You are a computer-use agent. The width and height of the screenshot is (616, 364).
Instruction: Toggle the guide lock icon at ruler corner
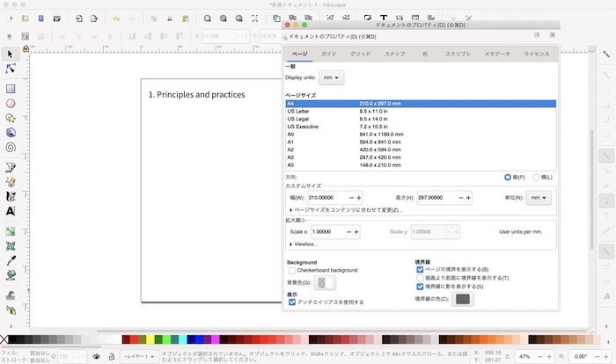[x=26, y=49]
